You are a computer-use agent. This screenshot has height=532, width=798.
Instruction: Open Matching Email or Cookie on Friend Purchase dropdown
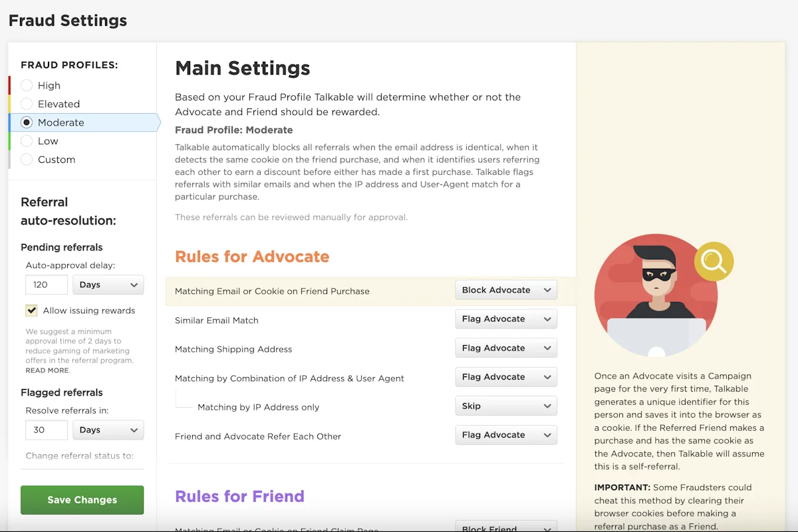[x=506, y=290]
